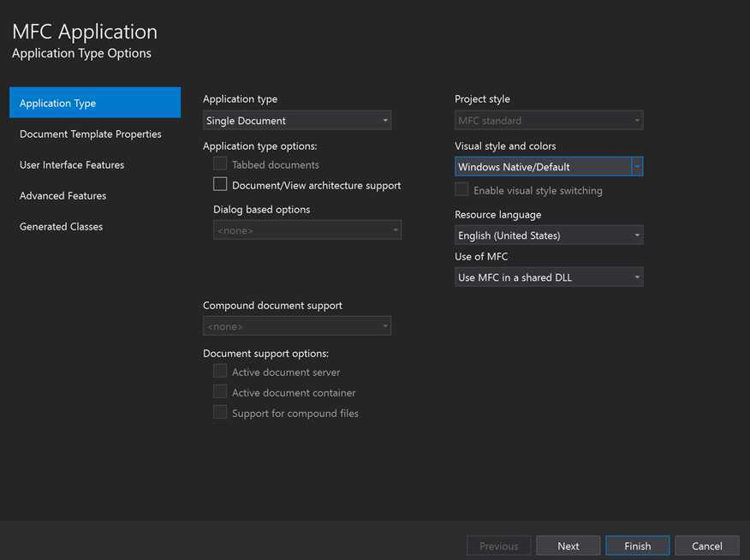
Task: Click the 'Application type options:' label
Action: click(x=259, y=146)
